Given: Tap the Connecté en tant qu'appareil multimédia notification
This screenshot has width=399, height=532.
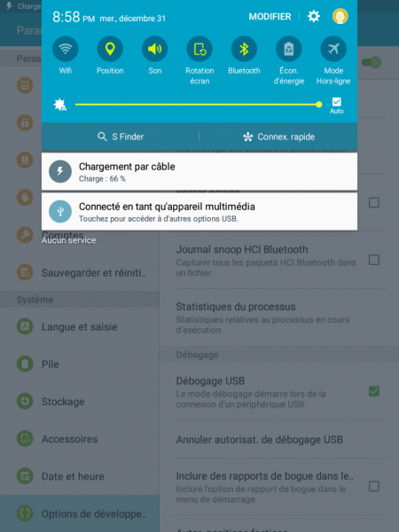Looking at the screenshot, I should click(x=199, y=211).
